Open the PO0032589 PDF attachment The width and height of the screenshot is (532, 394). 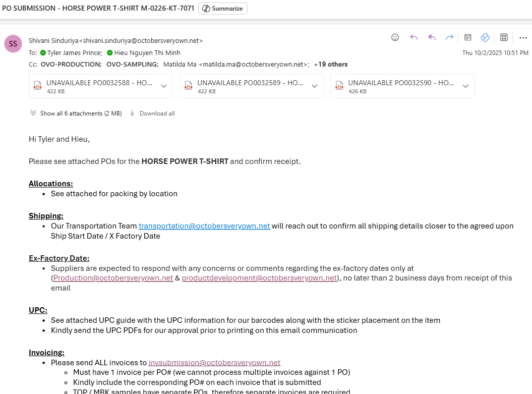245,86
